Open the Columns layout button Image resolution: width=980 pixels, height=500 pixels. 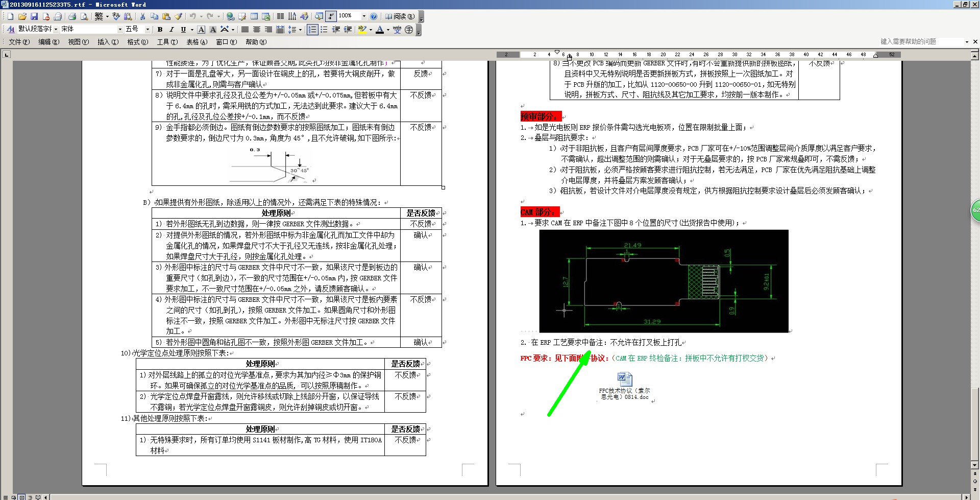point(280,16)
